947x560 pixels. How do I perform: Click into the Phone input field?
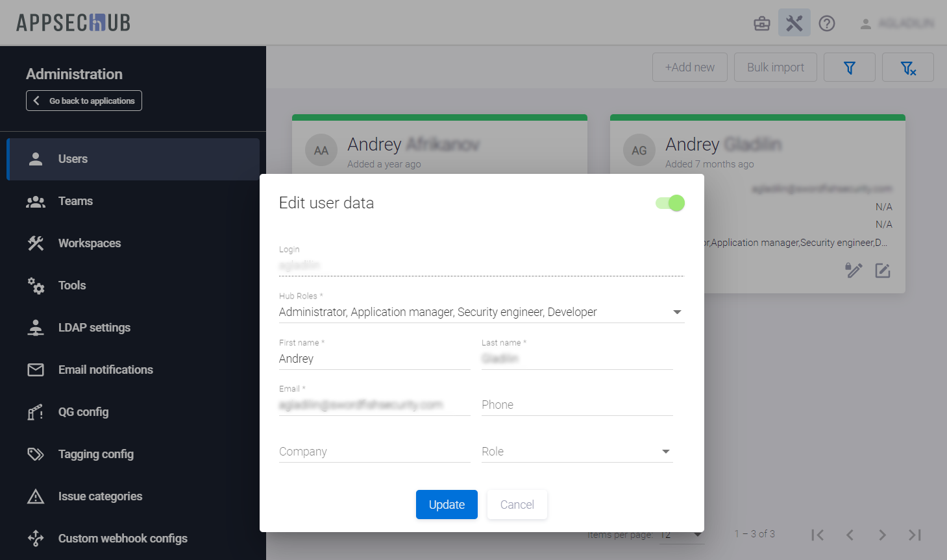(x=576, y=405)
